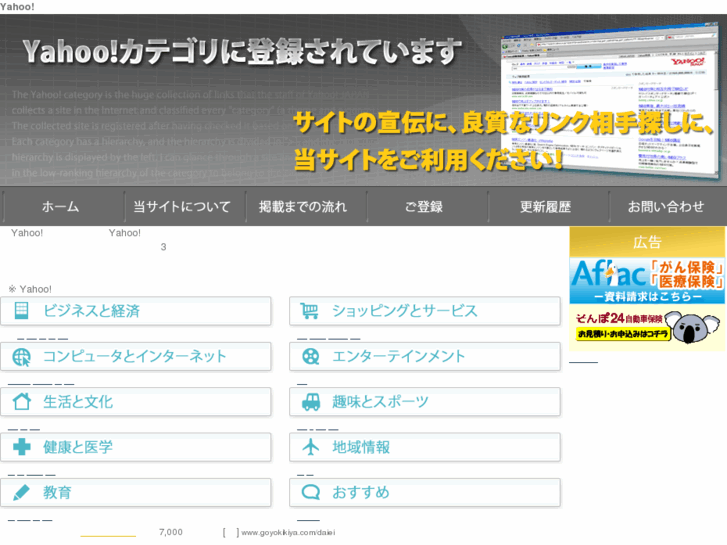Screen dimensions: 727x545
Task: Click the spreadsheet icon beside ビジネスと経済
Action: (21, 310)
